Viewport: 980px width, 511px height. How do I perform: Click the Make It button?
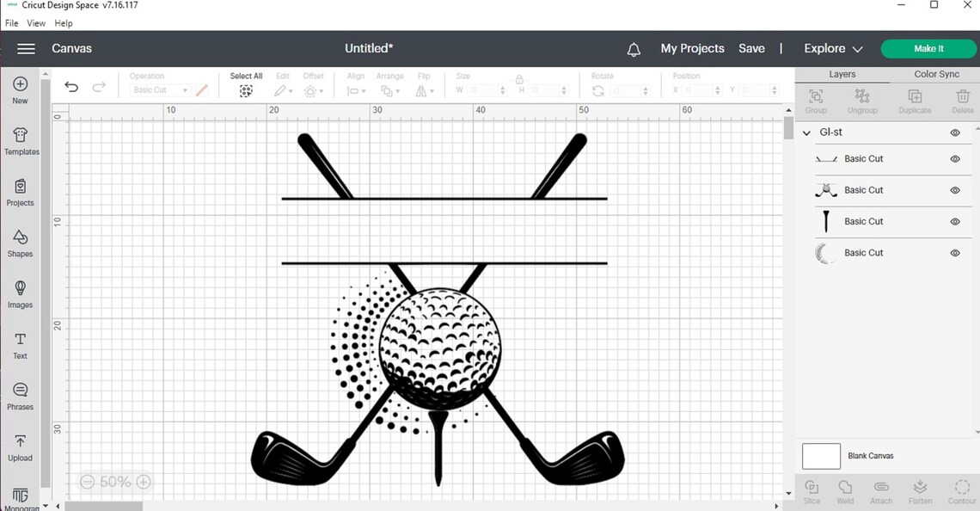click(928, 48)
